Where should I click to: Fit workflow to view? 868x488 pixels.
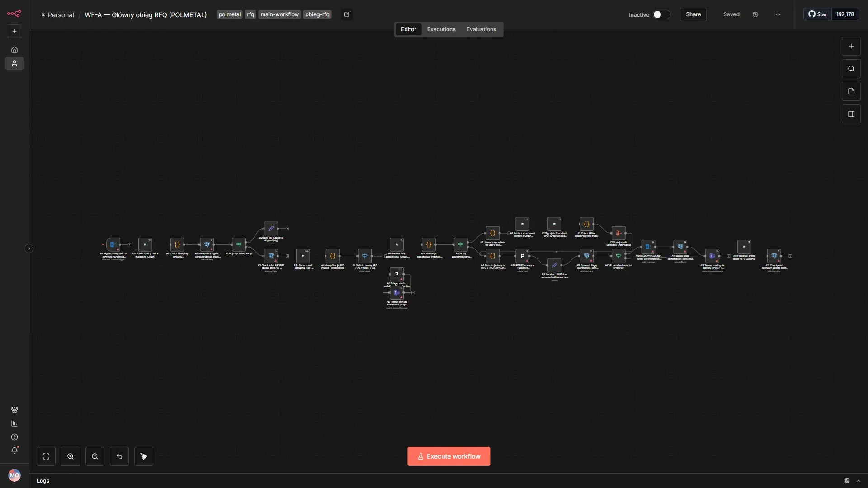point(46,456)
